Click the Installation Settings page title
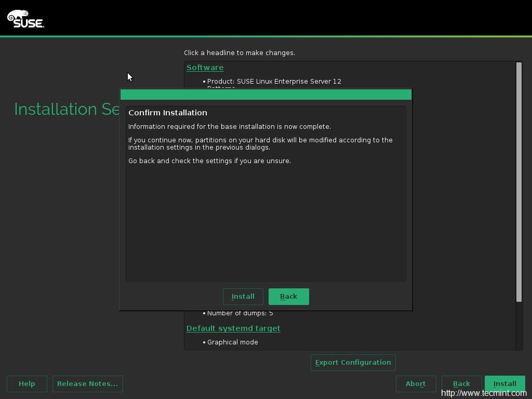Image resolution: width=532 pixels, height=399 pixels. (x=67, y=109)
